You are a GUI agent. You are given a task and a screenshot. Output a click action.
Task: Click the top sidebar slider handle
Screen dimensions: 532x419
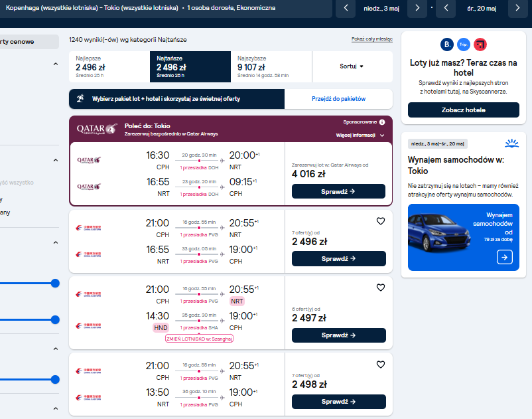point(55,283)
